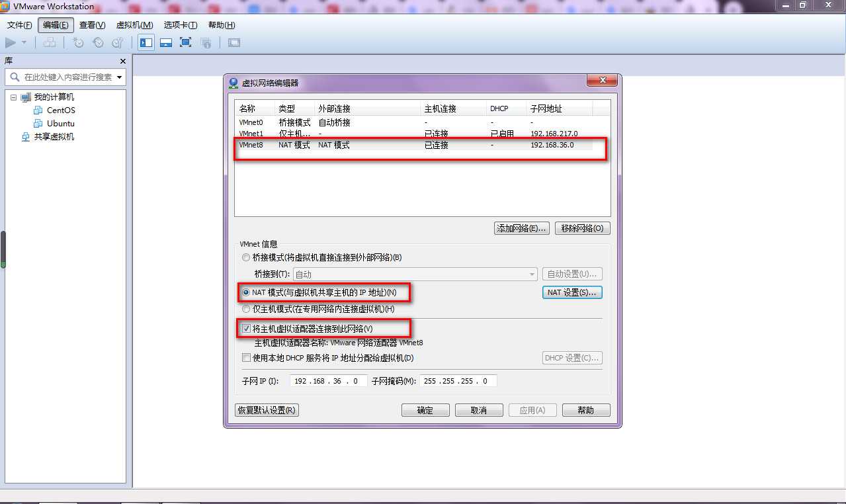Click the DHCP column header
846x504 pixels.
[507, 108]
